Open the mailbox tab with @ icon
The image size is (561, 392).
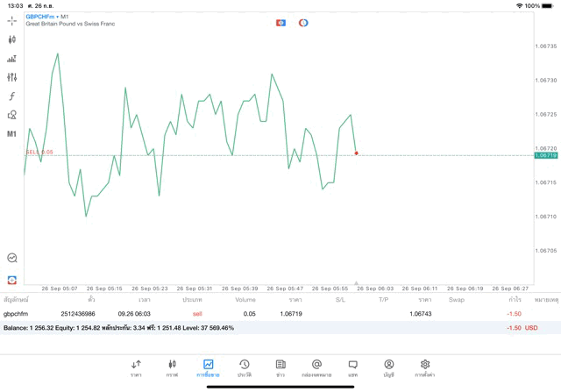pyautogui.click(x=316, y=367)
